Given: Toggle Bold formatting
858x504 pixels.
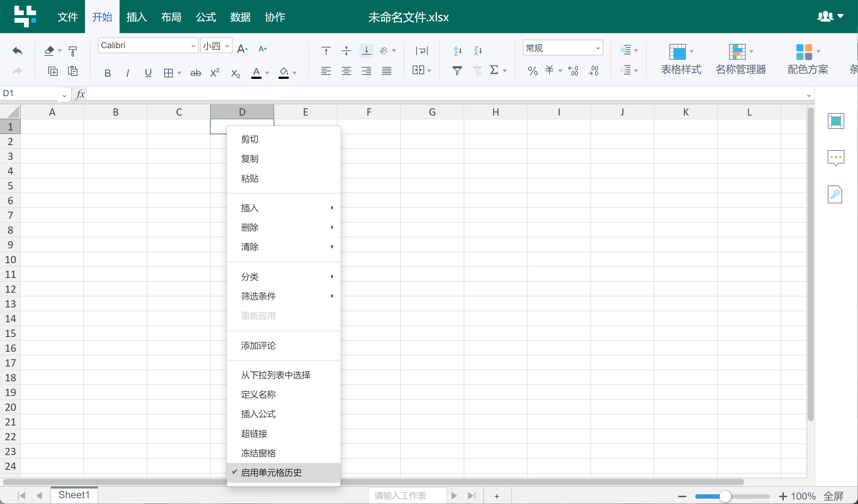Looking at the screenshot, I should [107, 73].
